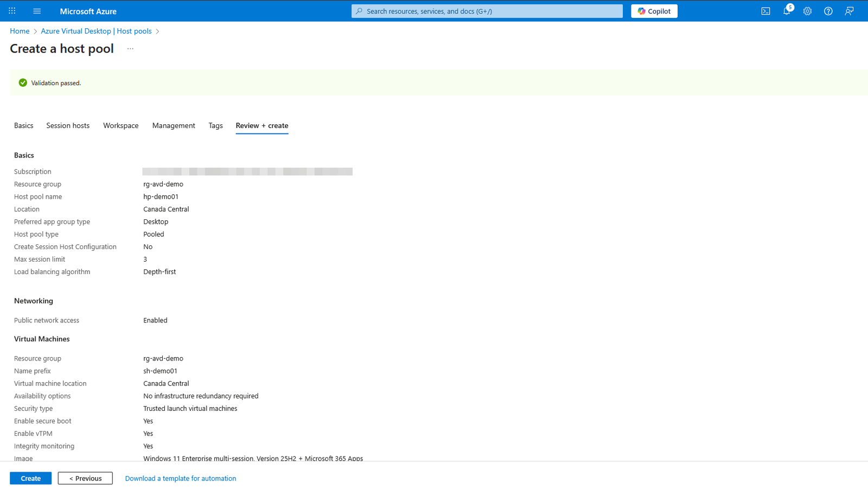Switch to the Session hosts tab

pyautogui.click(x=68, y=125)
